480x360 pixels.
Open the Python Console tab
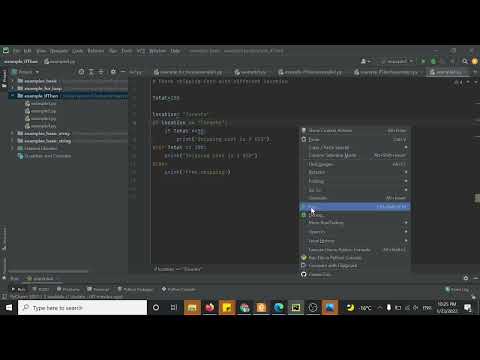pyautogui.click(x=179, y=289)
